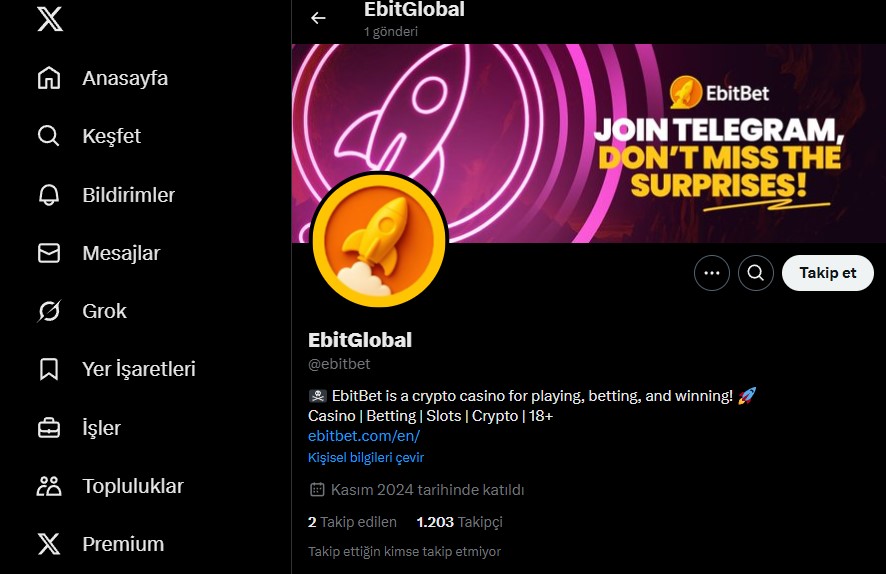
Task: Click the Premium X icon
Action: tap(49, 544)
